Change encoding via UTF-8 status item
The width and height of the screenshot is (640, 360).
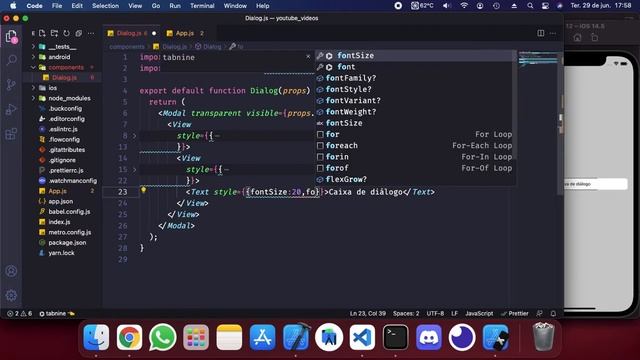435,313
